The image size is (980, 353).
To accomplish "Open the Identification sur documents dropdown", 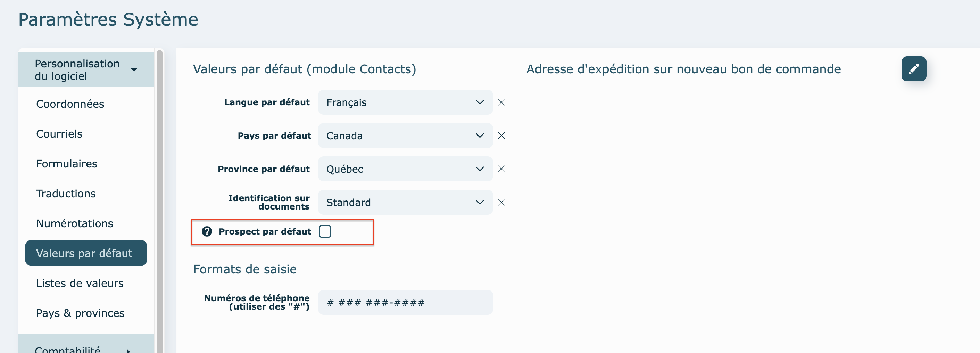I will 405,203.
